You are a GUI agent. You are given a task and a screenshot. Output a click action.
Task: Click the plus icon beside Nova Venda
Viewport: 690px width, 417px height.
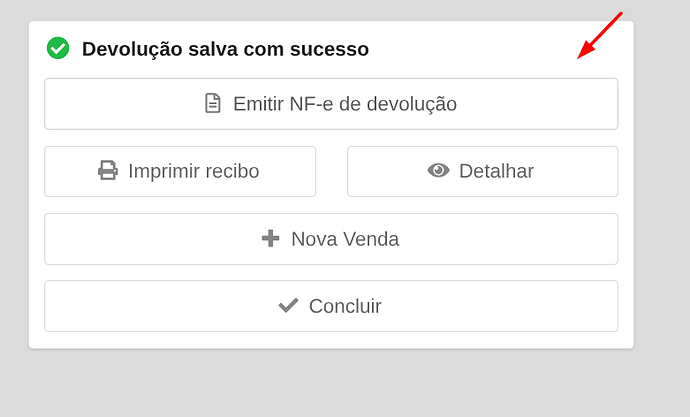[270, 239]
